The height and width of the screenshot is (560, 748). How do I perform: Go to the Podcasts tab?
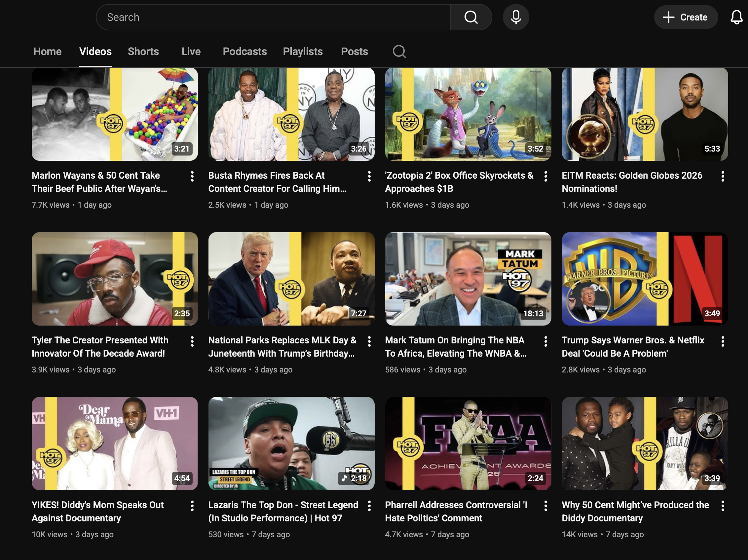244,52
